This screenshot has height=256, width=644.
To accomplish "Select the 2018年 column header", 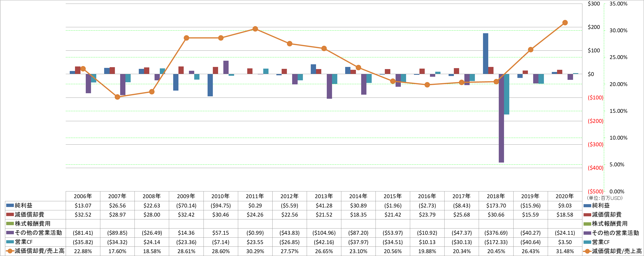I will coord(496,196).
